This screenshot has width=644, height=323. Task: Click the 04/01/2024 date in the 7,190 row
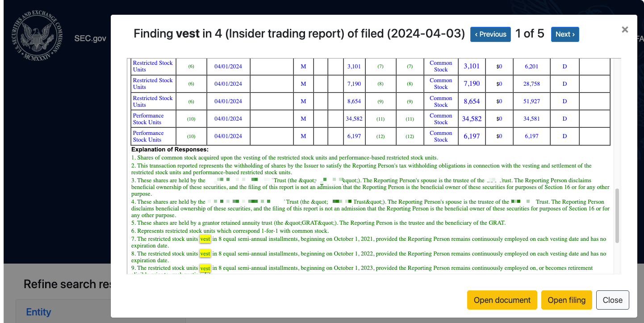pos(228,84)
